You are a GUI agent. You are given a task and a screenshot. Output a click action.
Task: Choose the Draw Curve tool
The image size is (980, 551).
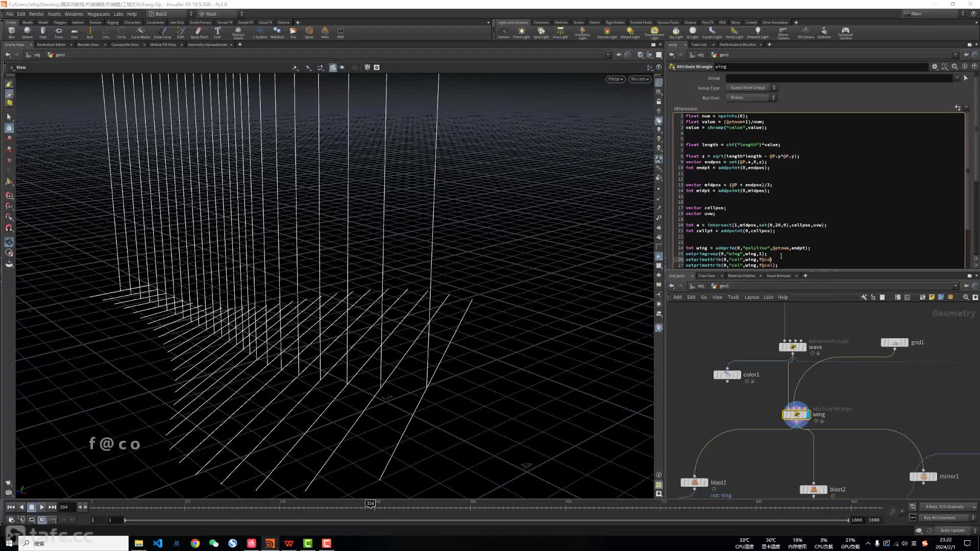[x=162, y=32]
